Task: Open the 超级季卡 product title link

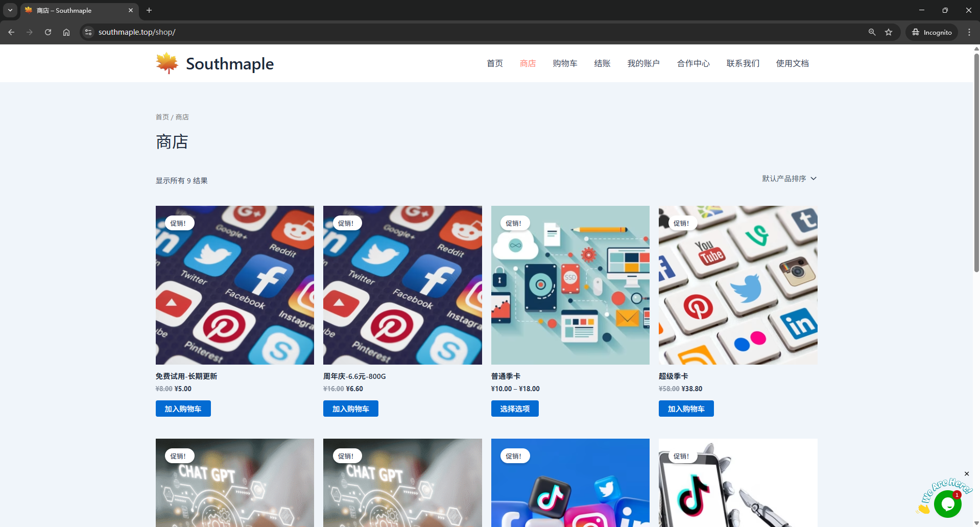Action: [x=674, y=376]
